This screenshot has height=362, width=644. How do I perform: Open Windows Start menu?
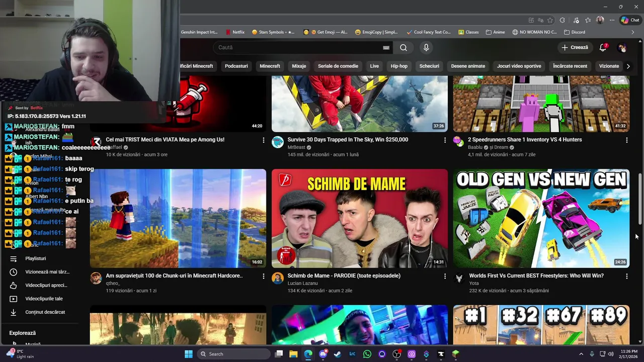189,354
